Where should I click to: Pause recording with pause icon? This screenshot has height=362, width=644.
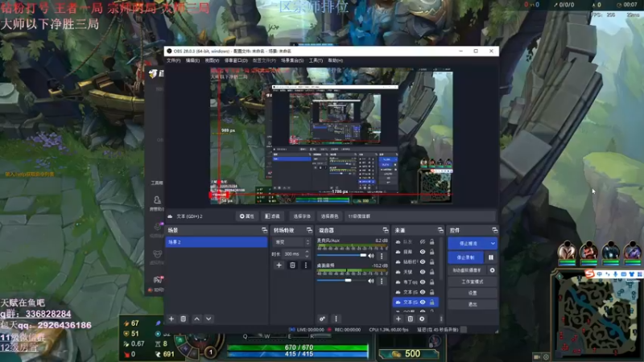tap(491, 257)
